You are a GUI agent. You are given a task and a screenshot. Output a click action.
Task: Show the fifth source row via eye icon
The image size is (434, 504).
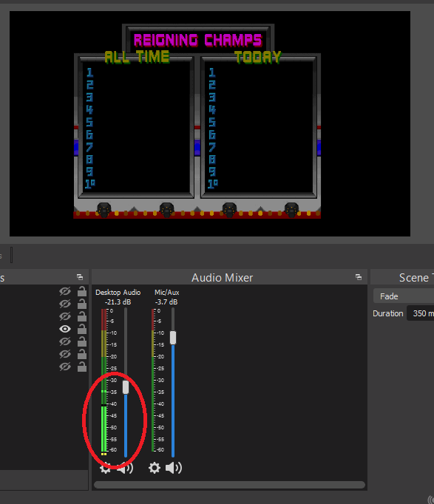[65, 341]
